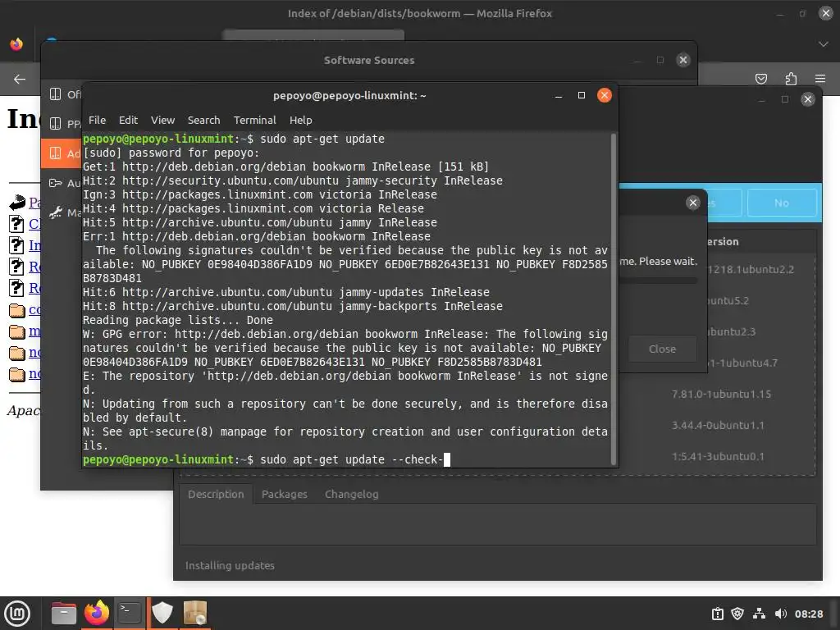
Task: Launch file manager from the panel
Action: [64, 613]
